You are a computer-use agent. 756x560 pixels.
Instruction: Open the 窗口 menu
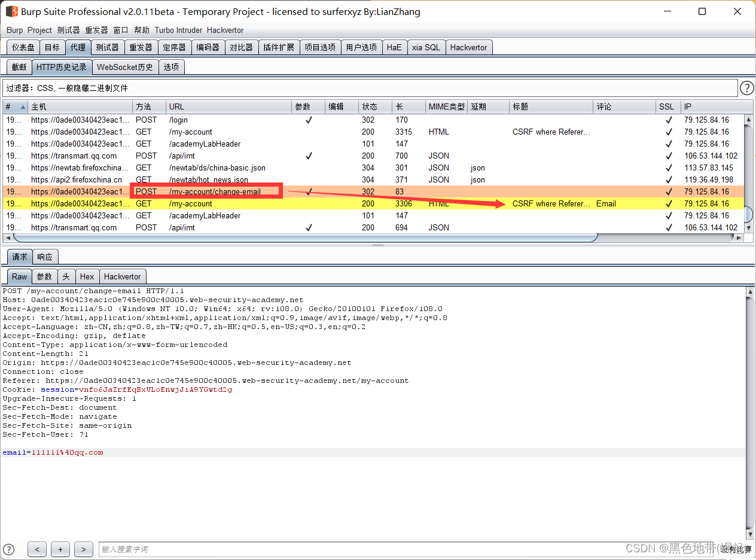click(121, 30)
